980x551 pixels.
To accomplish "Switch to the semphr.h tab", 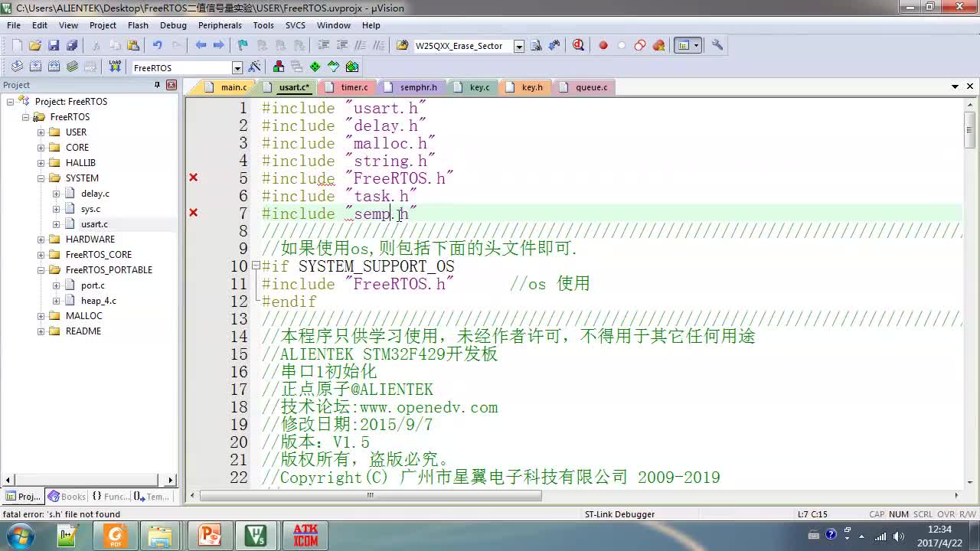I will (x=411, y=87).
